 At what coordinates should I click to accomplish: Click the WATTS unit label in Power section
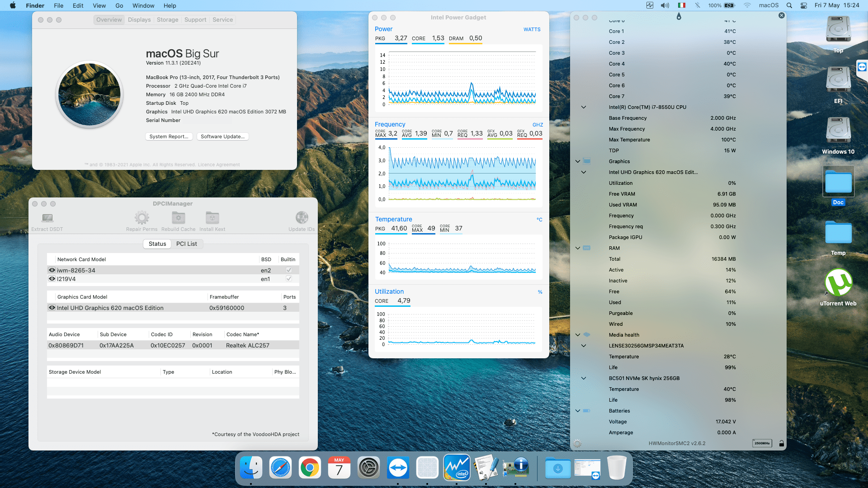click(x=532, y=29)
